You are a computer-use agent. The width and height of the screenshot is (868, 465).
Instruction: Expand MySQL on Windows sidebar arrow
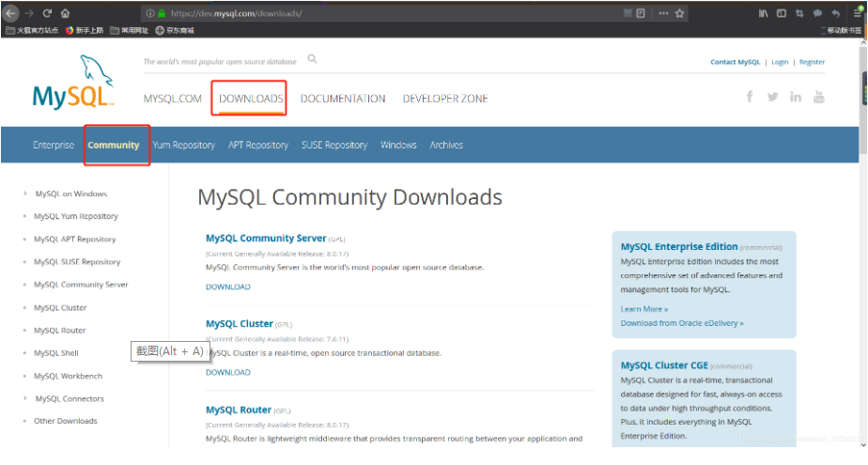pyautogui.click(x=25, y=194)
